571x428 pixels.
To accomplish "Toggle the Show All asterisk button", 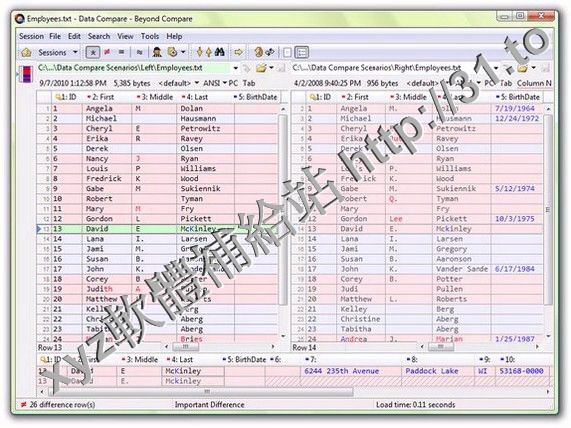I will [93, 52].
